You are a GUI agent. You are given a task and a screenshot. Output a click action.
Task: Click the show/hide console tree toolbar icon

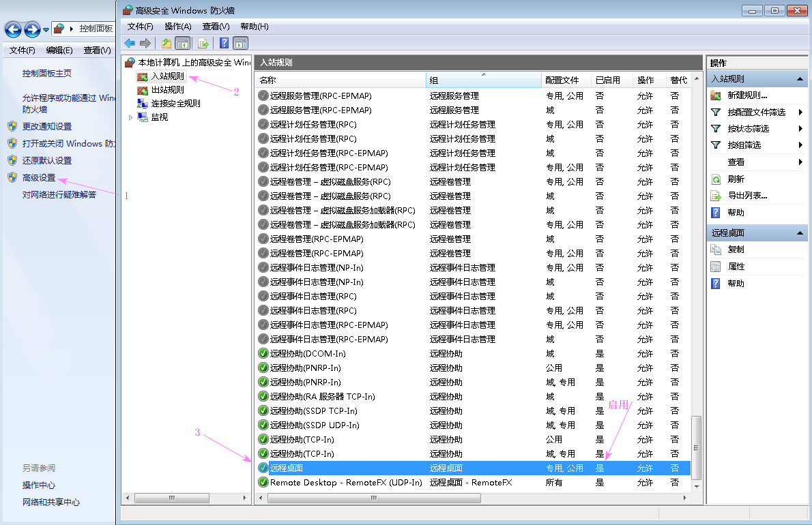click(x=182, y=42)
